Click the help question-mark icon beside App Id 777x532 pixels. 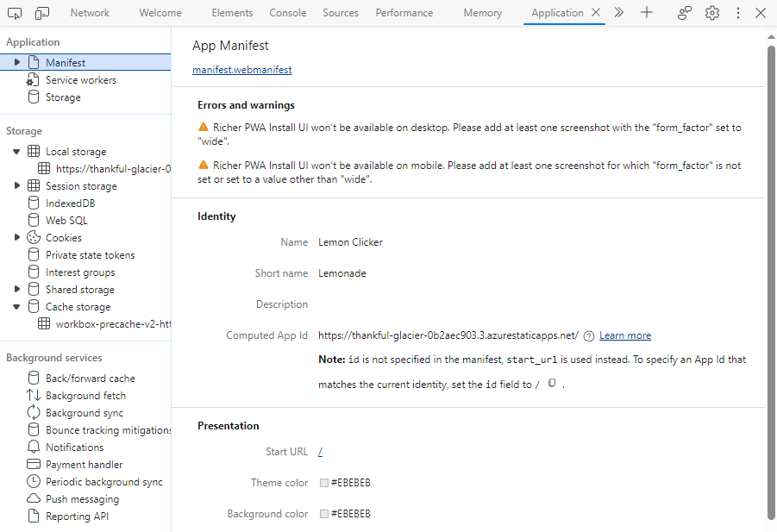pyautogui.click(x=589, y=336)
